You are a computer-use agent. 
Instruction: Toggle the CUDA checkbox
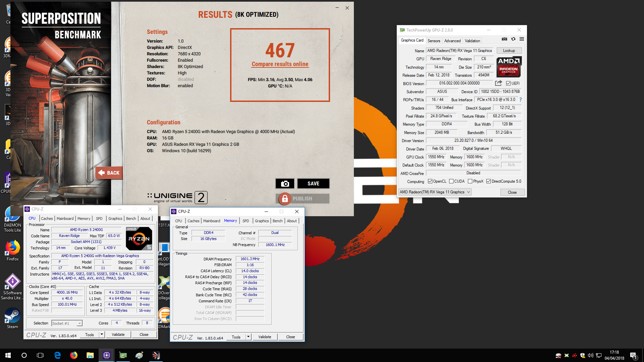pos(451,181)
